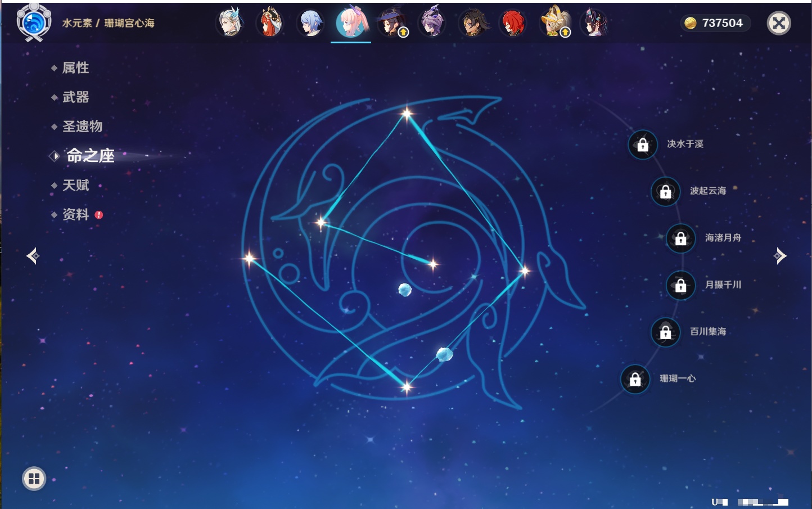Pick the bright red-haired character portrait

click(513, 23)
